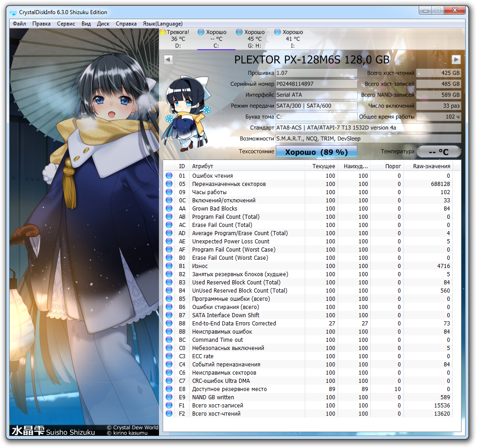This screenshot has width=477, height=448.
Task: Click the Буква тома field C:
Action: [316, 117]
